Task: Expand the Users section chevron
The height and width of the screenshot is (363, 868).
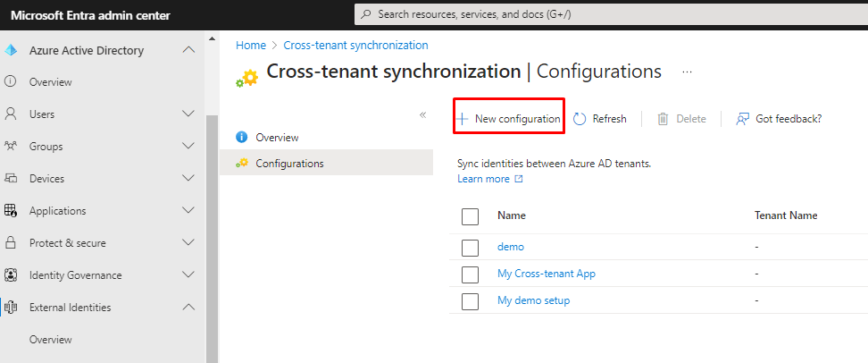Action: pos(188,114)
